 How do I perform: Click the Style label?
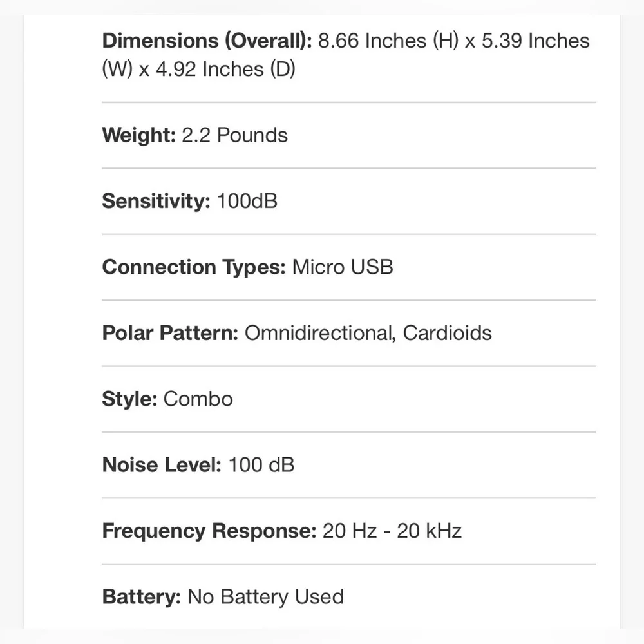129,399
